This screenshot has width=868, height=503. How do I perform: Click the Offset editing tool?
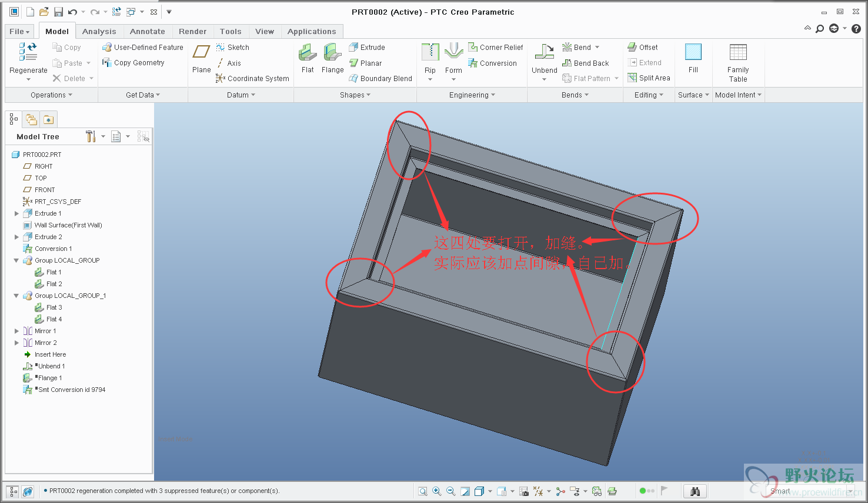pyautogui.click(x=642, y=48)
